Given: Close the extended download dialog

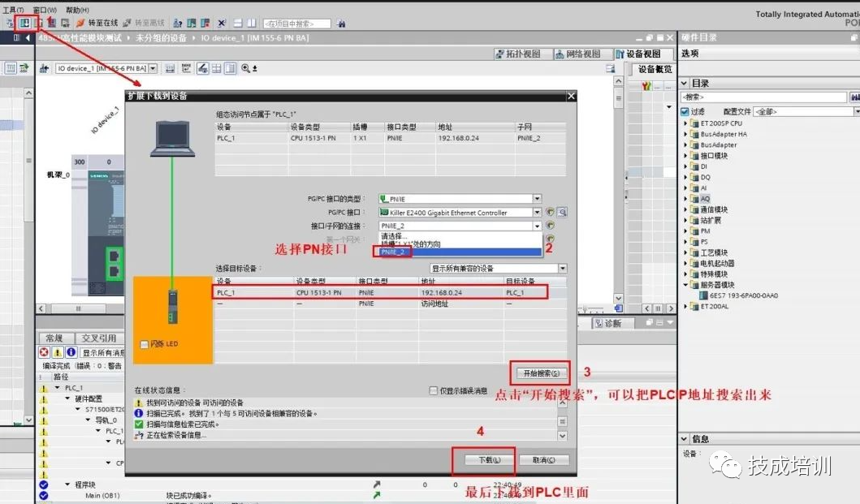Looking at the screenshot, I should pyautogui.click(x=571, y=96).
